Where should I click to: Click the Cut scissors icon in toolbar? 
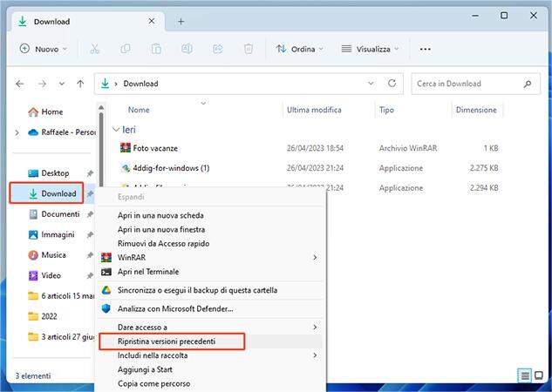[x=94, y=49]
